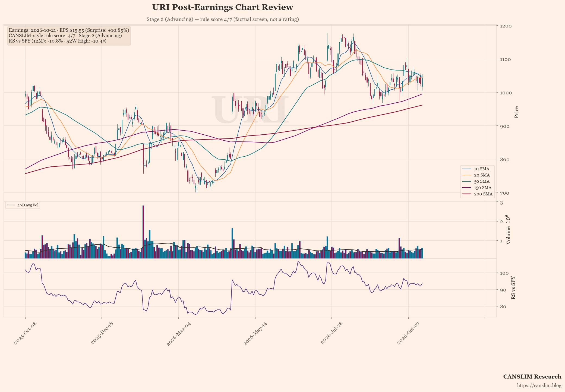Click the '20 SMA' legend entry

point(476,175)
